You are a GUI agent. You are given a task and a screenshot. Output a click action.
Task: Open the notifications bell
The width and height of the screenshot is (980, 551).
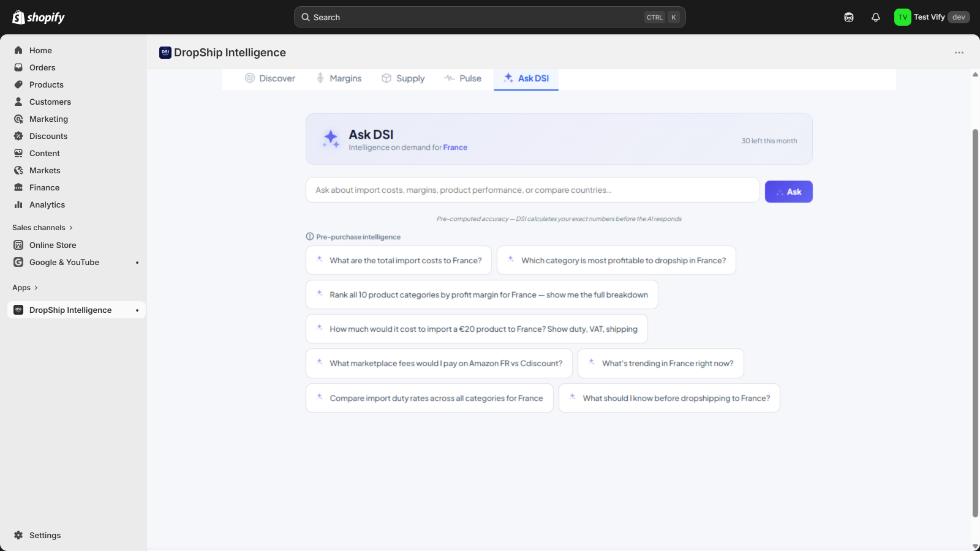pyautogui.click(x=876, y=17)
